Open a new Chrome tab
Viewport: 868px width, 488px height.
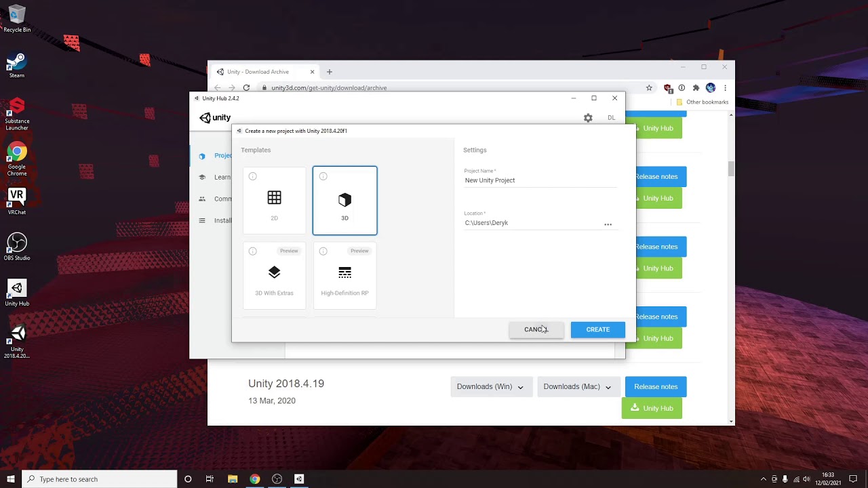click(x=330, y=72)
